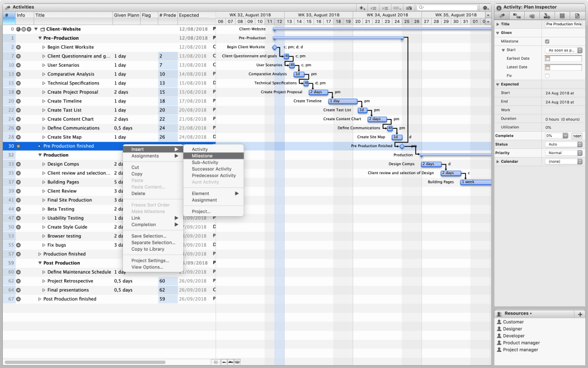Select the sixth inspector tab document icon

[577, 16]
